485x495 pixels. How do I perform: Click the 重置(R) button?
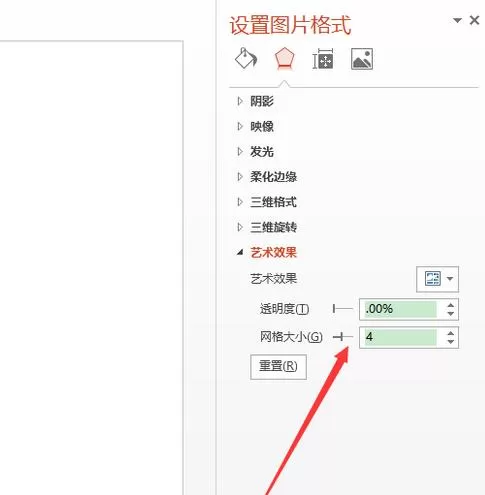278,367
